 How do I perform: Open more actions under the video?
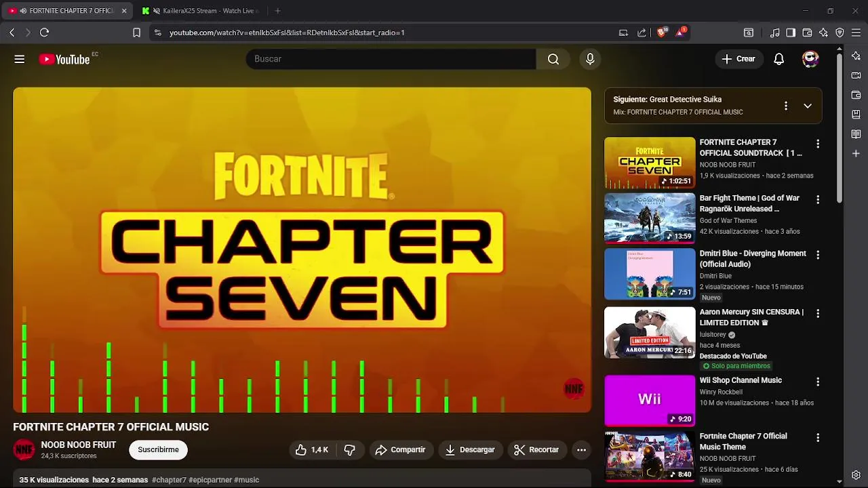tap(581, 449)
